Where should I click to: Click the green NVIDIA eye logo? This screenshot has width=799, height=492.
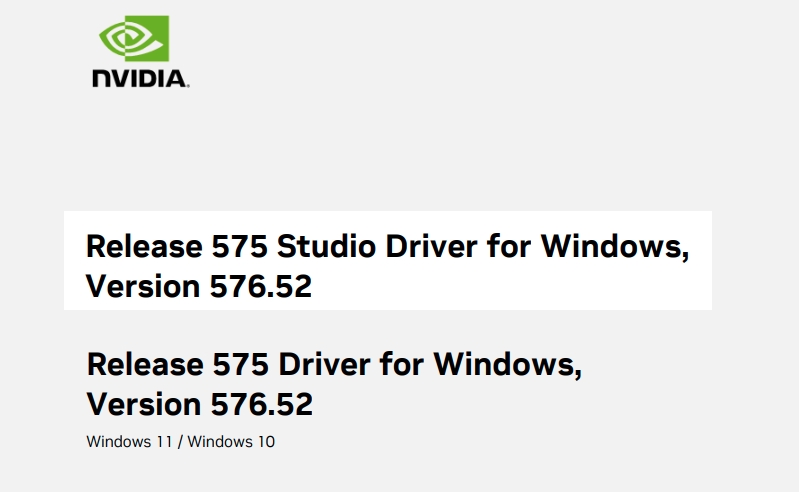pyautogui.click(x=134, y=38)
